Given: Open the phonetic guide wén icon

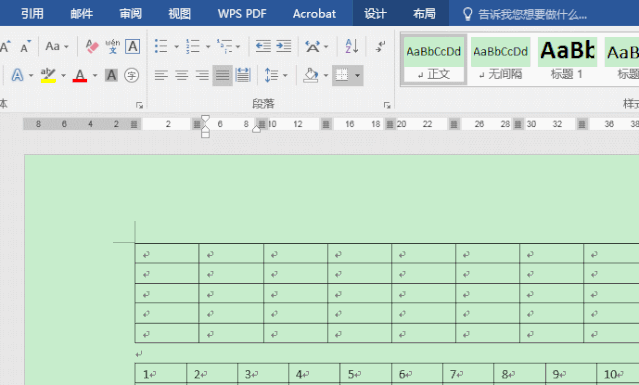Looking at the screenshot, I should click(x=112, y=46).
